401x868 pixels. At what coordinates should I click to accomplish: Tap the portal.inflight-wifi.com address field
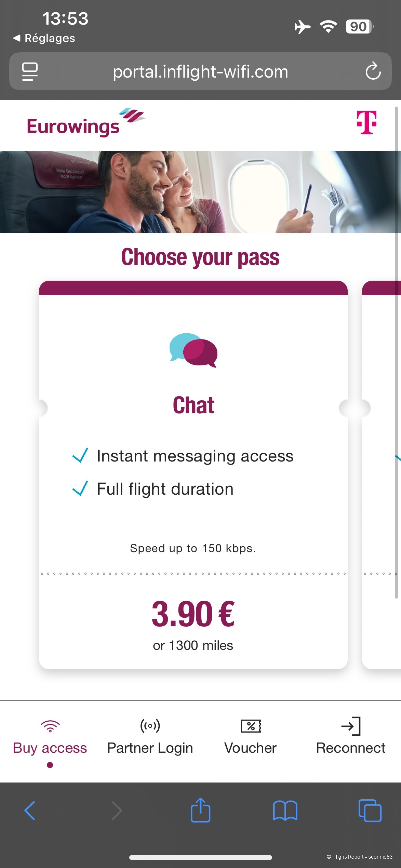pyautogui.click(x=200, y=71)
